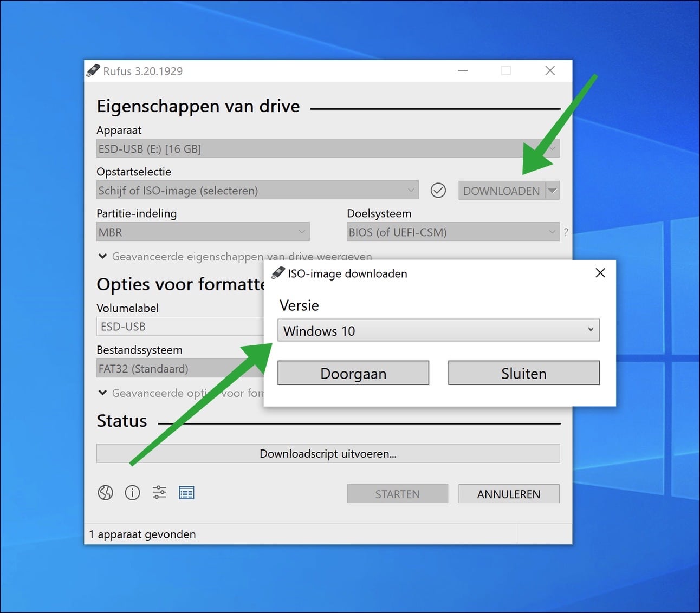The width and height of the screenshot is (700, 613).
Task: Edit the Volumelabel field containing ESD-USB
Action: (179, 327)
